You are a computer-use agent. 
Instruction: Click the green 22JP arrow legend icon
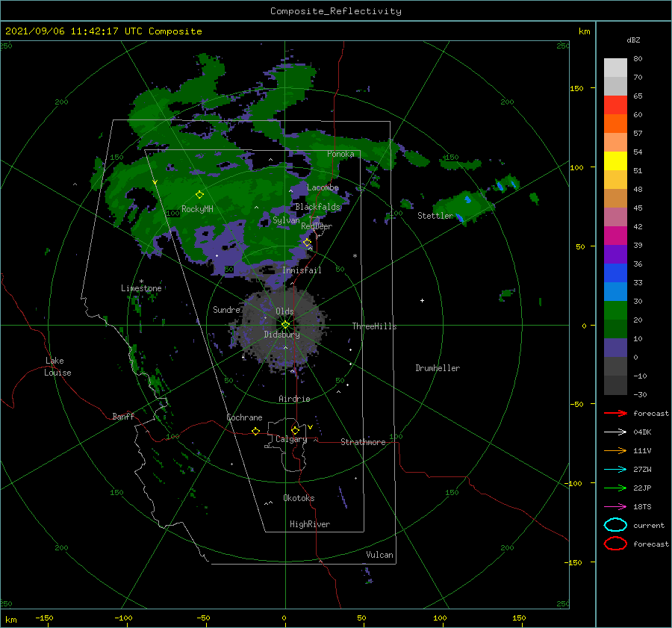(x=615, y=488)
